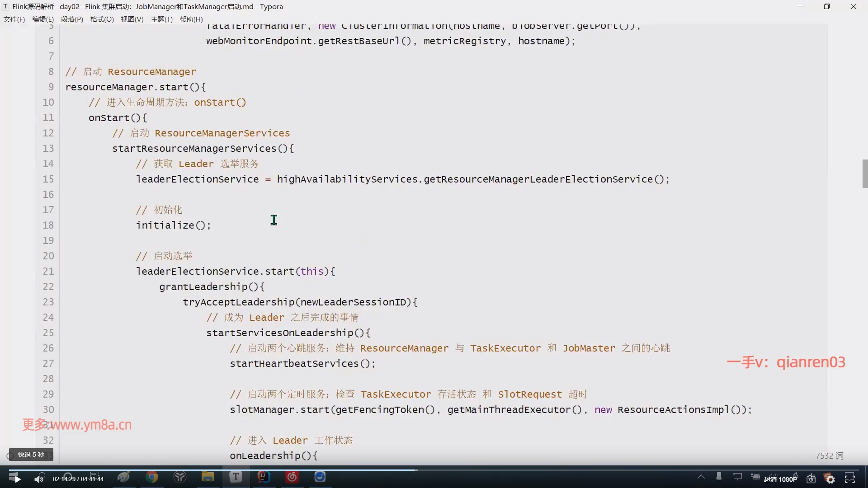Open Google Chrome from the taskbar

coord(152,477)
